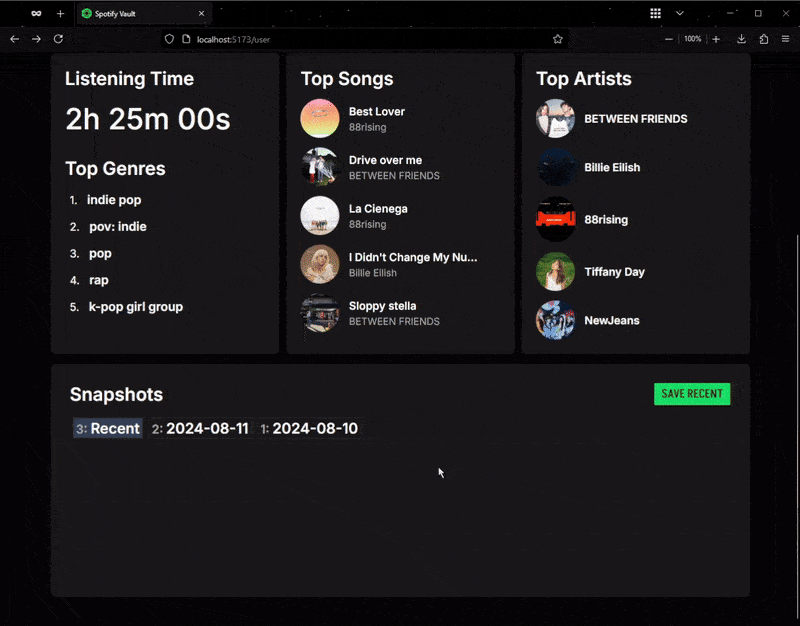Click the genre indie pop
This screenshot has width=800, height=626.
tap(114, 200)
